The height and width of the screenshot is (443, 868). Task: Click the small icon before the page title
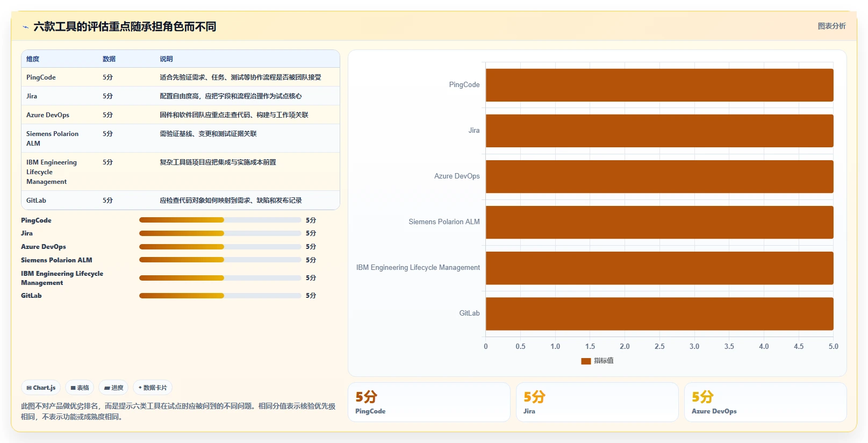point(25,27)
